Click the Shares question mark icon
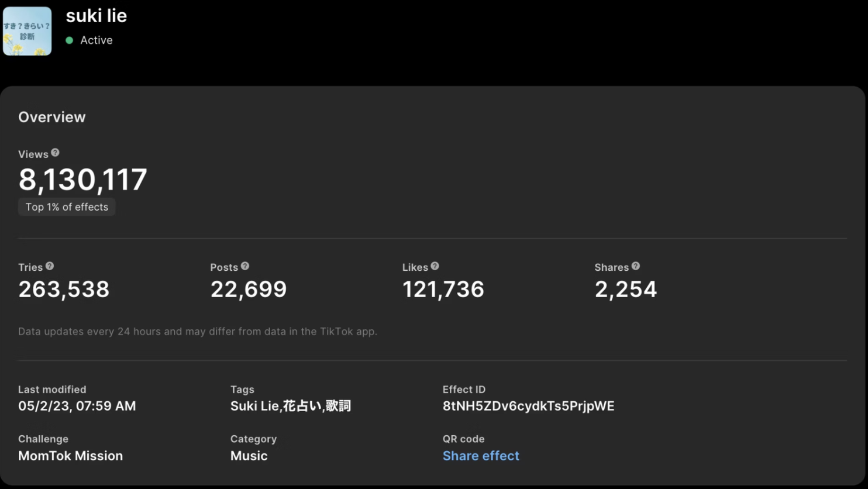The width and height of the screenshot is (868, 489). pyautogui.click(x=636, y=266)
